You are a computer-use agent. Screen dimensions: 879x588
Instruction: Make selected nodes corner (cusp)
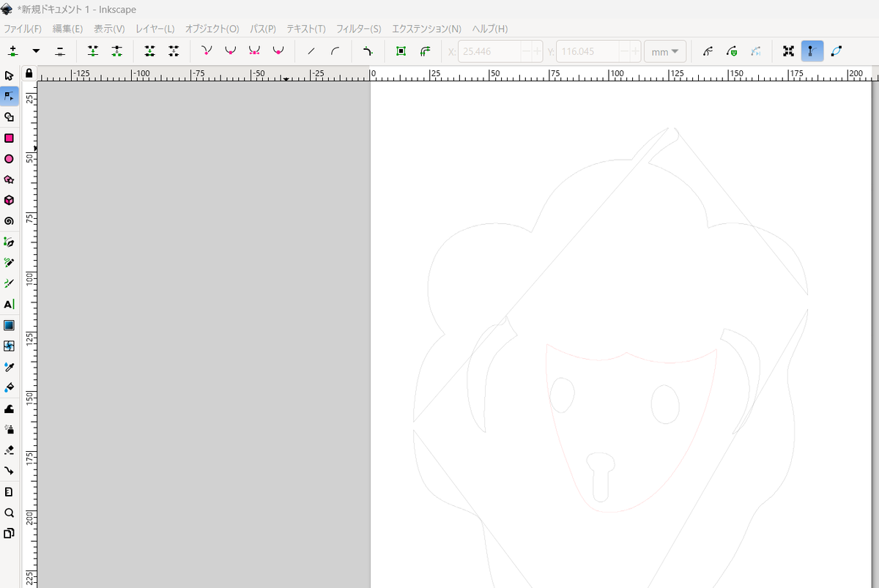coord(207,51)
